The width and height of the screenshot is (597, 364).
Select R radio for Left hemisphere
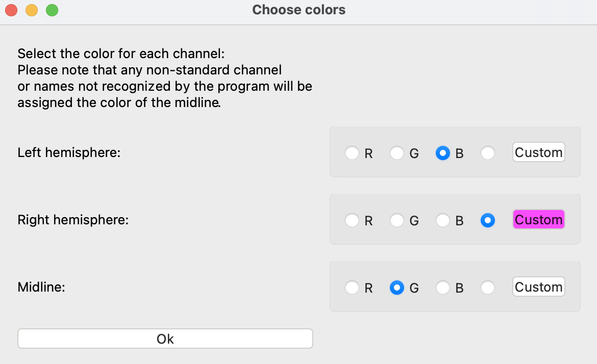click(352, 153)
